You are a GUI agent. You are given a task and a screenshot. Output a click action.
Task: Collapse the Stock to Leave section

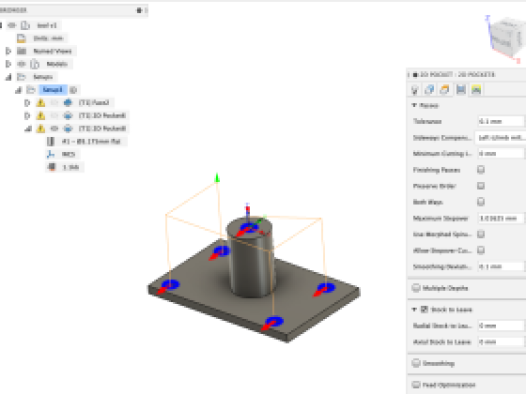click(414, 309)
